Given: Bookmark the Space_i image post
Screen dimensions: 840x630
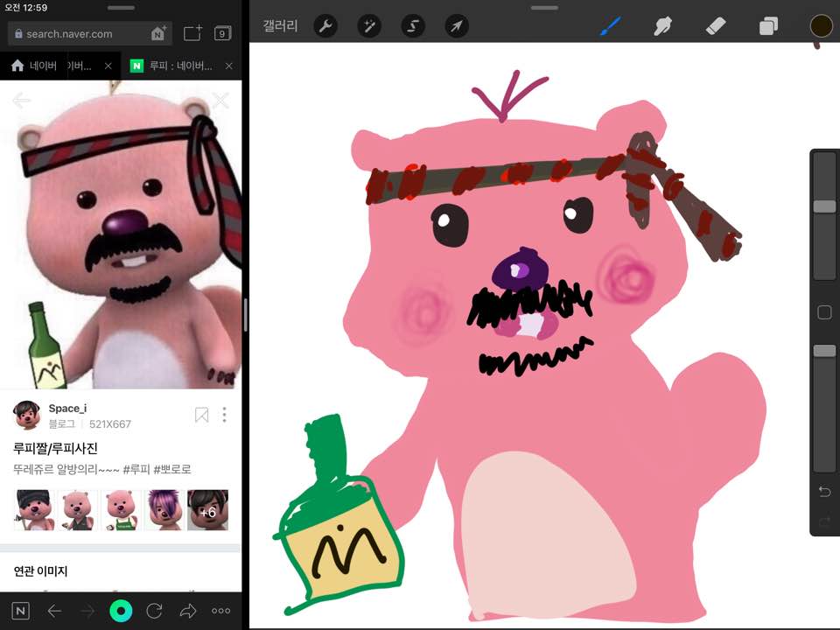Looking at the screenshot, I should [201, 415].
